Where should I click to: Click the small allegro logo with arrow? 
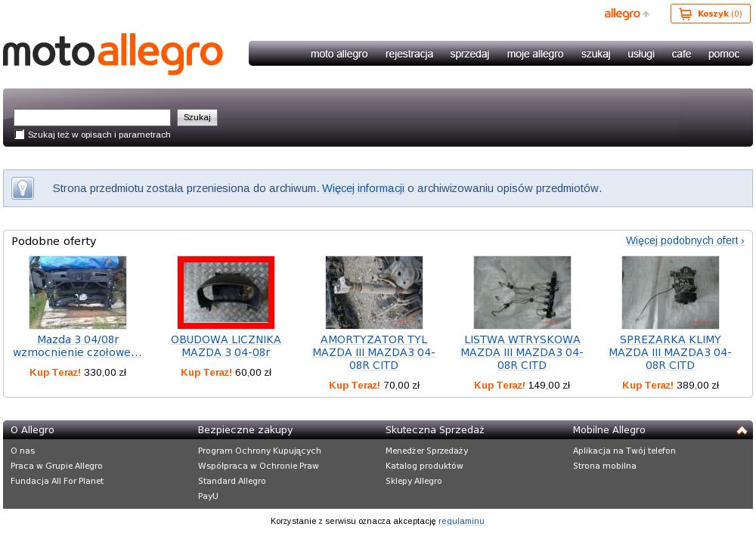click(627, 14)
